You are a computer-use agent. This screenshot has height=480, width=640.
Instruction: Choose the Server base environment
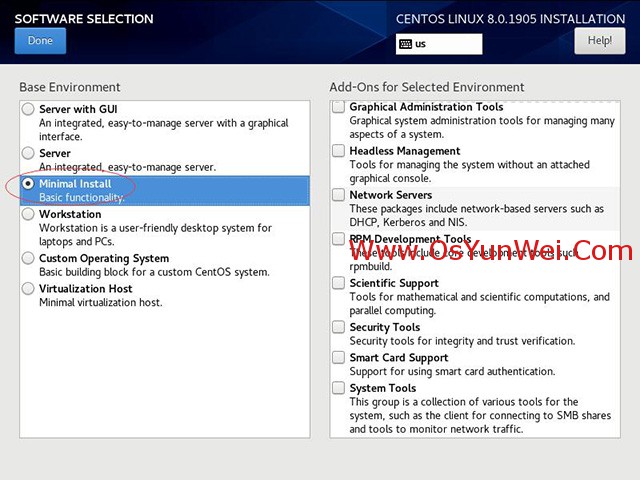28,154
